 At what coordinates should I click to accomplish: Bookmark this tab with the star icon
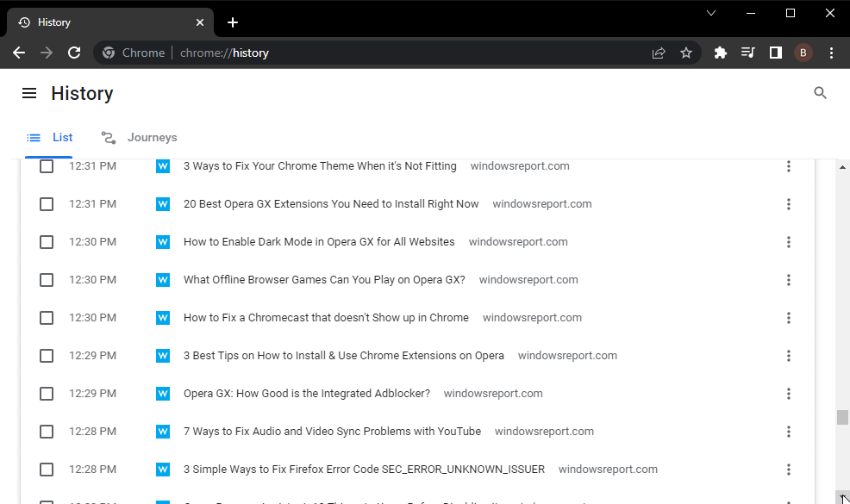pos(686,53)
